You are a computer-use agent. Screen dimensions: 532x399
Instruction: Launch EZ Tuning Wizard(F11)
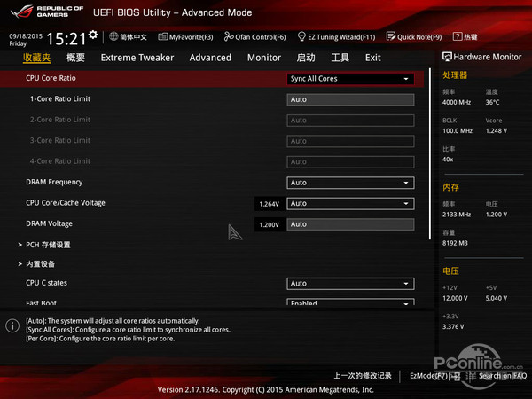click(x=336, y=37)
